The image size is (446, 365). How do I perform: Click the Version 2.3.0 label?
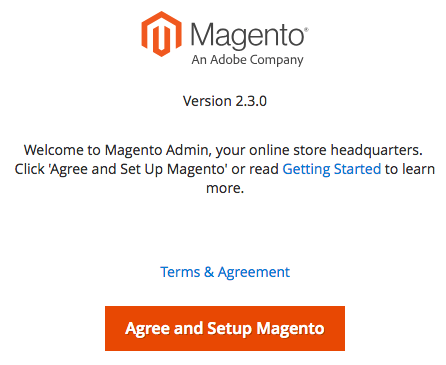(x=225, y=101)
